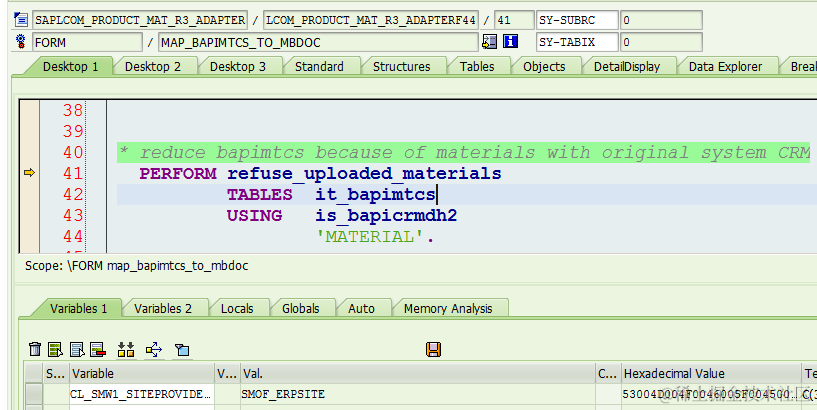
Task: Open the Objects tab
Action: pyautogui.click(x=544, y=67)
